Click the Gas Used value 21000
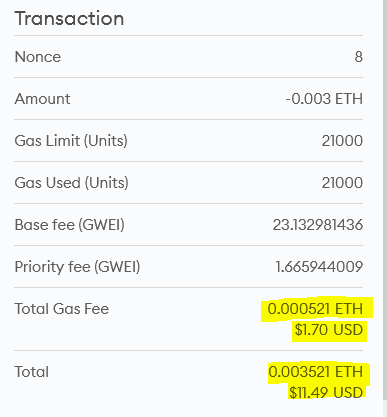Viewport: 387px width, 417px height. tap(342, 183)
